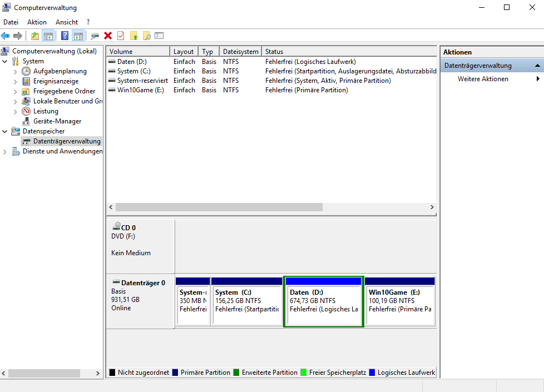The width and height of the screenshot is (544, 392).
Task: Expand the Ereignisanzeige node
Action: (16, 81)
